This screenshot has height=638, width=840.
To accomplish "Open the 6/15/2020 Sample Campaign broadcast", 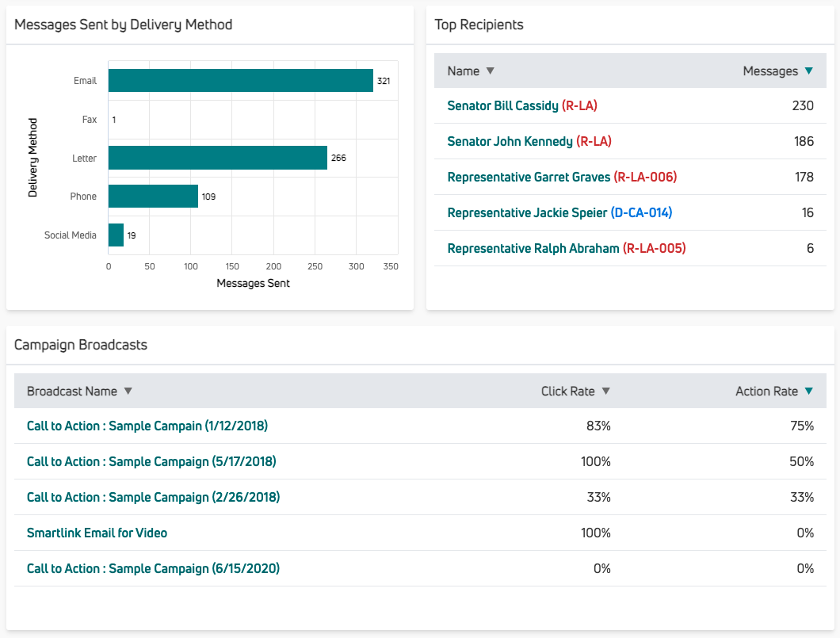I will click(152, 568).
